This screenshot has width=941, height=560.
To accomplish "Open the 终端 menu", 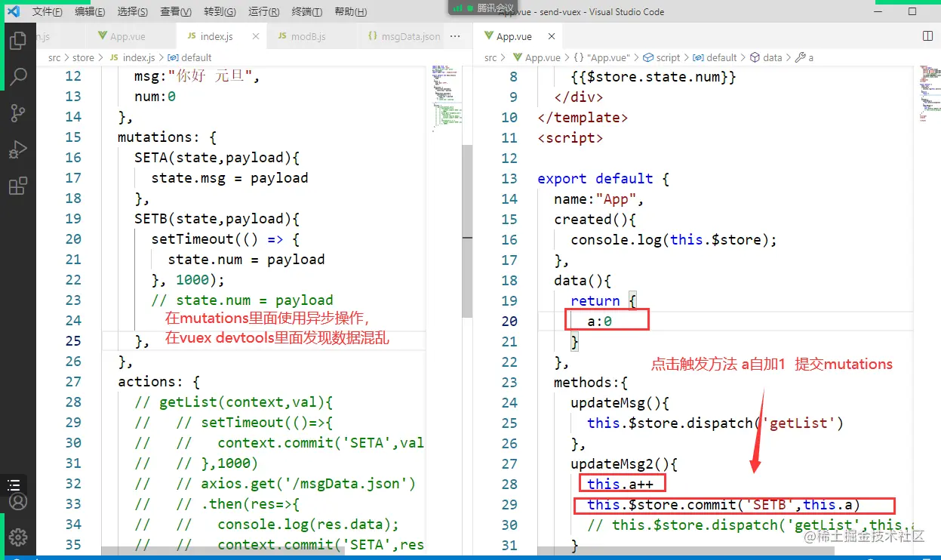I will coord(306,12).
